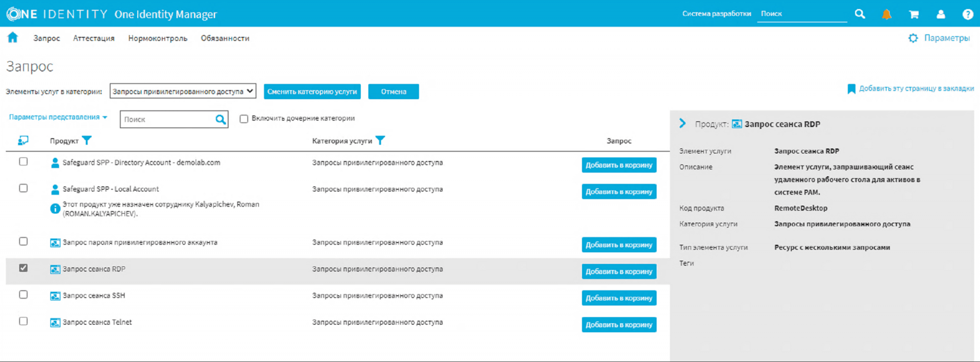Click the select-all icon in table header
The width and height of the screenshot is (980, 362).
23,141
